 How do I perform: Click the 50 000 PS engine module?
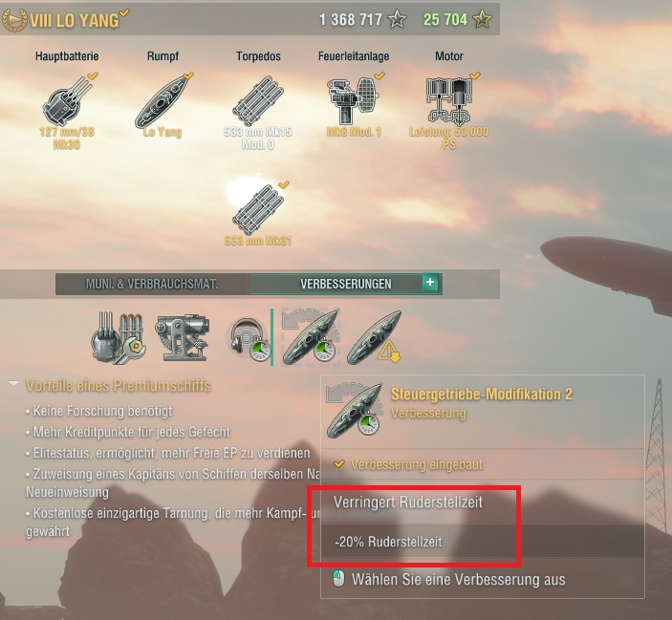pyautogui.click(x=448, y=100)
